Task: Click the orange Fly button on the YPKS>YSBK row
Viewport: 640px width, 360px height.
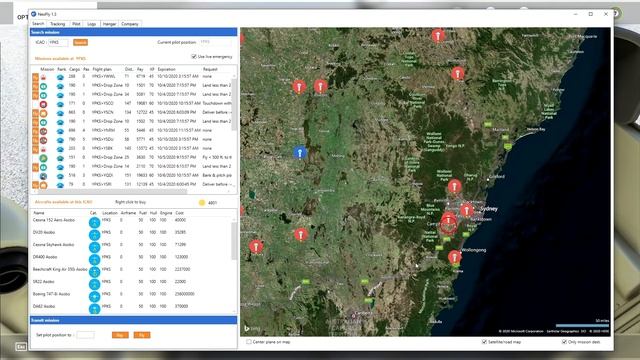Action: pos(36,149)
